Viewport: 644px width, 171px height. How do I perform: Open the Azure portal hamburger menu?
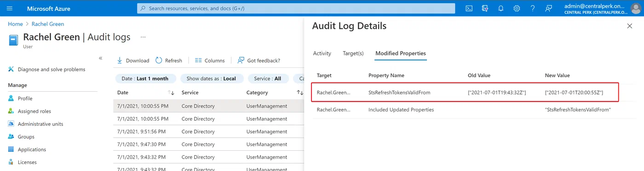coord(10,8)
